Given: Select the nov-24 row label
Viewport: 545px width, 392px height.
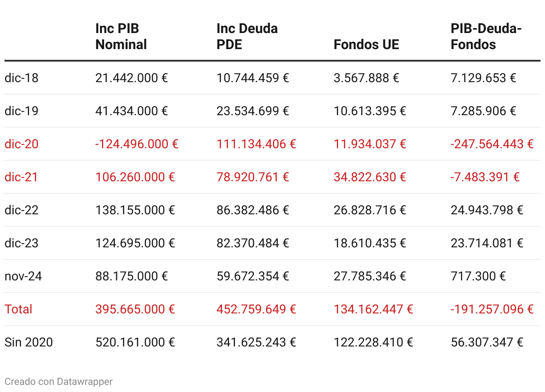Looking at the screenshot, I should 23,276.
